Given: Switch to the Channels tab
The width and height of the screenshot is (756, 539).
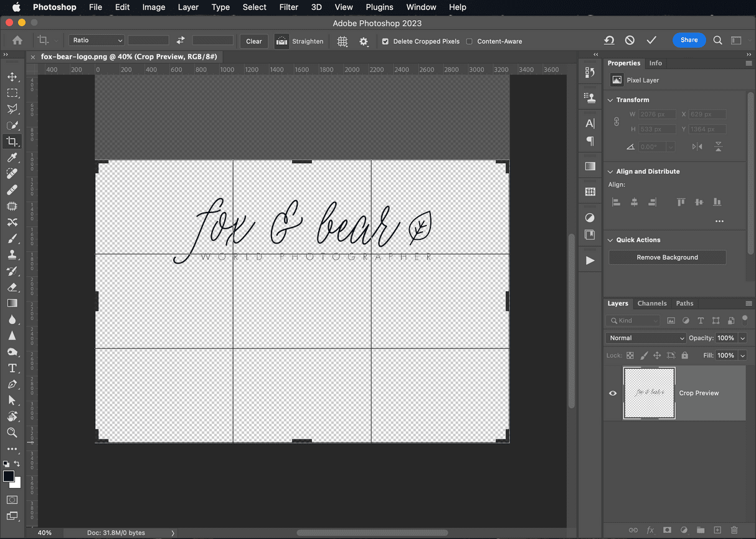Looking at the screenshot, I should [652, 303].
